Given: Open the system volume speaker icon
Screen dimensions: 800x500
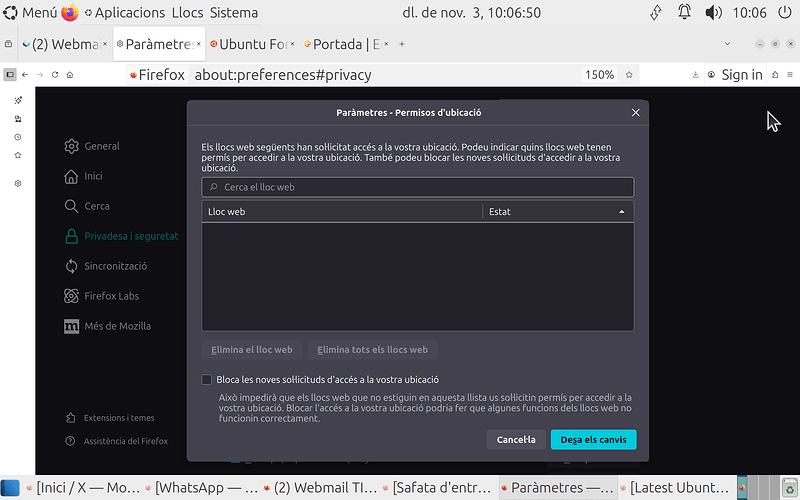Looking at the screenshot, I should (x=713, y=13).
